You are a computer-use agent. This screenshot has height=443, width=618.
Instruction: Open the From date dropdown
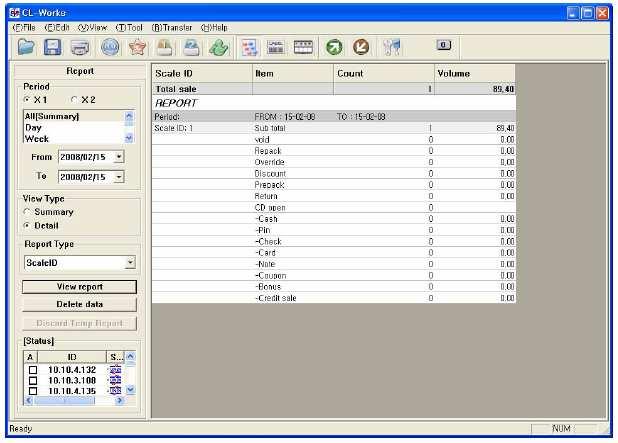coord(119,157)
